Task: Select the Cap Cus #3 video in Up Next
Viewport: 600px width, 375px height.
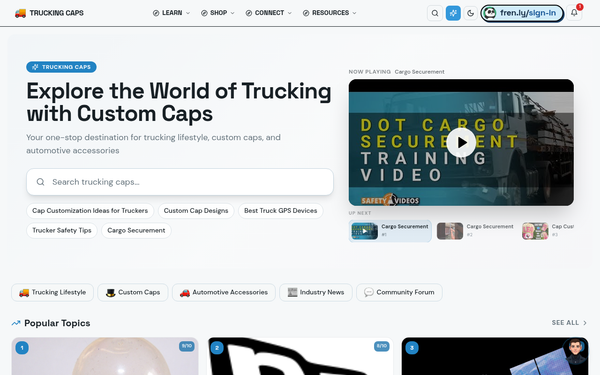Action: (x=548, y=231)
